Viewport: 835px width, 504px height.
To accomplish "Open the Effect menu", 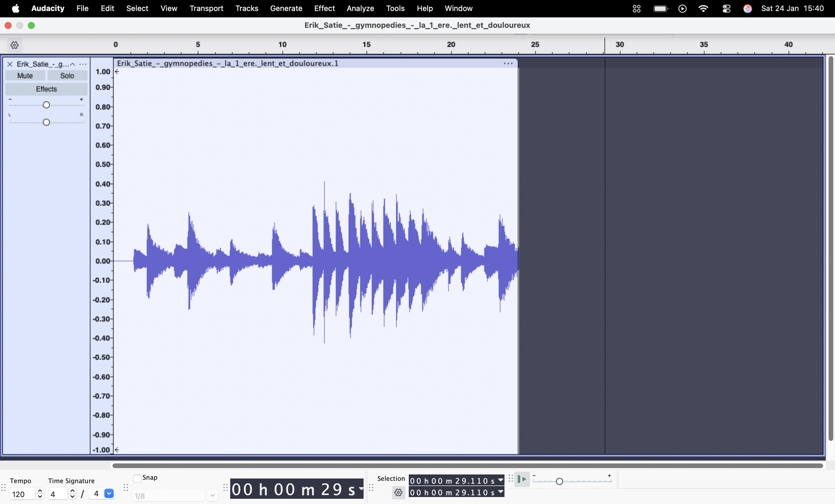I will coord(324,8).
